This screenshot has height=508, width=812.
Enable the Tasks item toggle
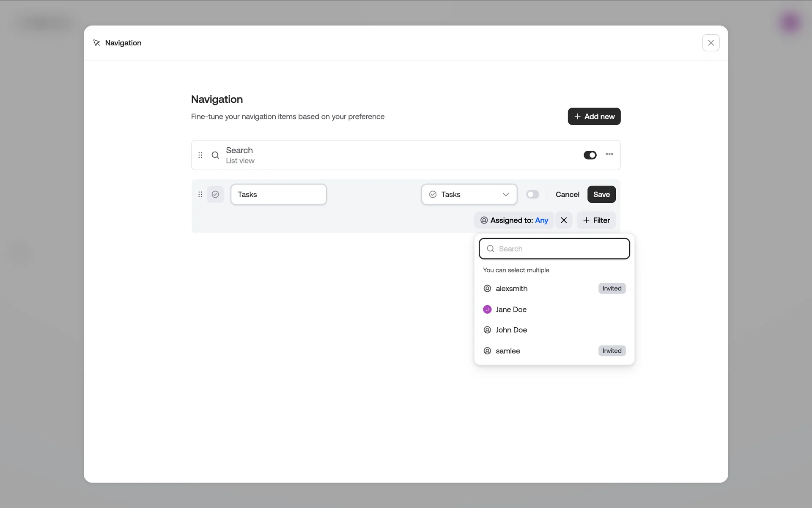tap(532, 194)
